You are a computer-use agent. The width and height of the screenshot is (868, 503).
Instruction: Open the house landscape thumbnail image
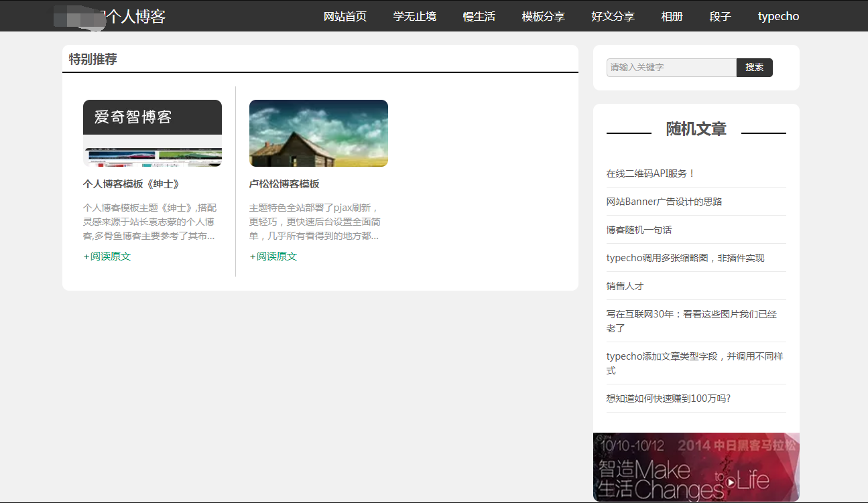[318, 133]
